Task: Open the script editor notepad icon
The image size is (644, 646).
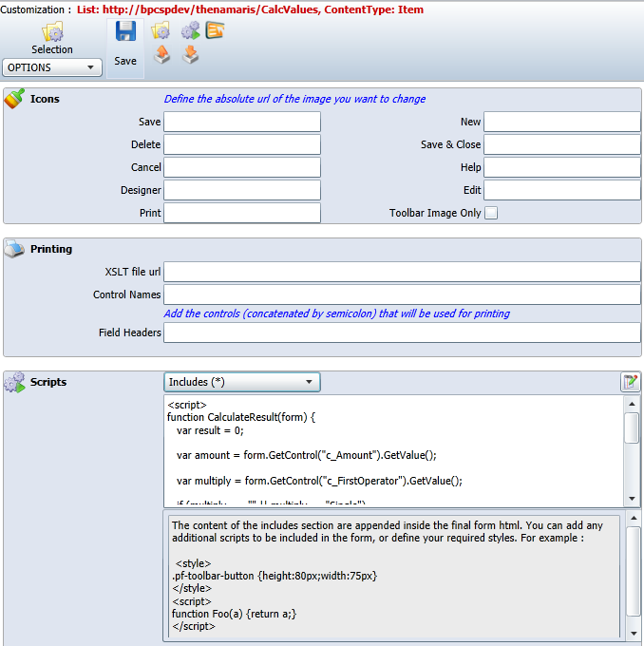Action: tap(630, 382)
